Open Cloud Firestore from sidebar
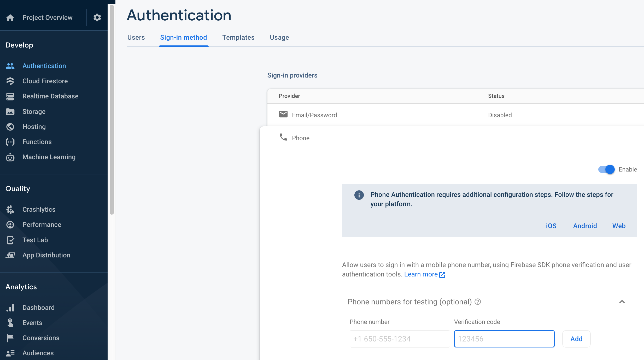Screen dimensions: 644x360 coord(45,81)
